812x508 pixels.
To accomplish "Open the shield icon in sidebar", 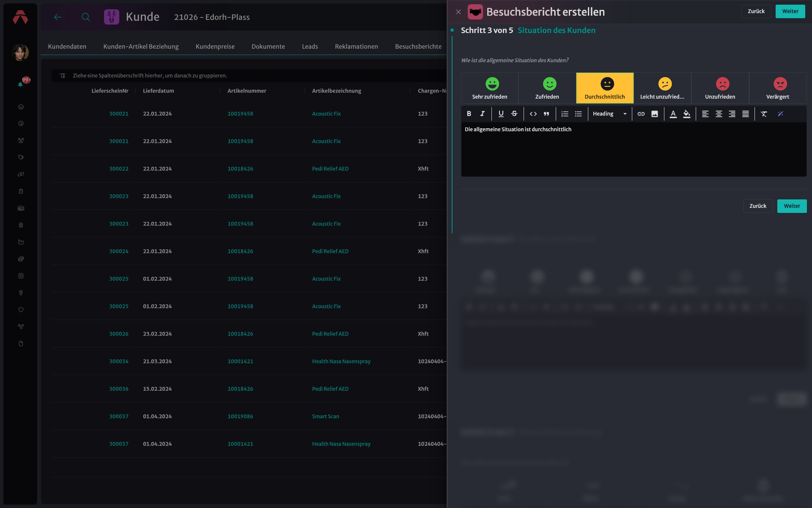I will 21,310.
